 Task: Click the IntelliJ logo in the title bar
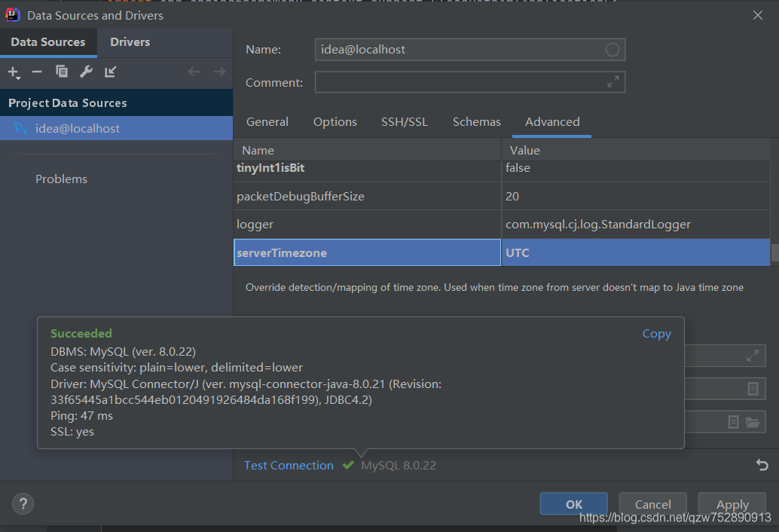point(12,15)
